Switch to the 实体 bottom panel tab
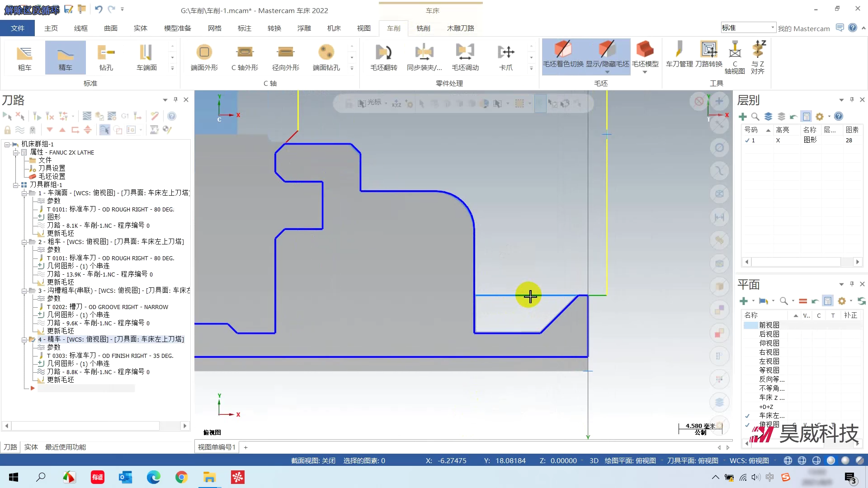 pos(31,447)
